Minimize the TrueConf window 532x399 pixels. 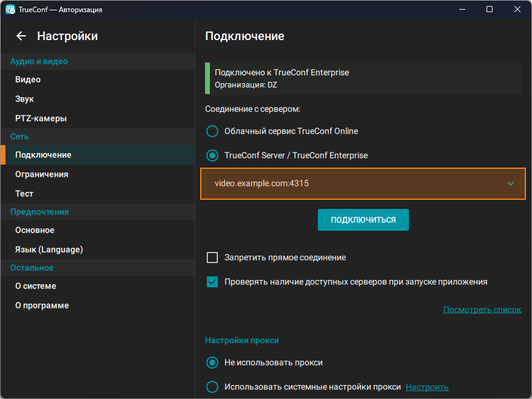pos(462,10)
